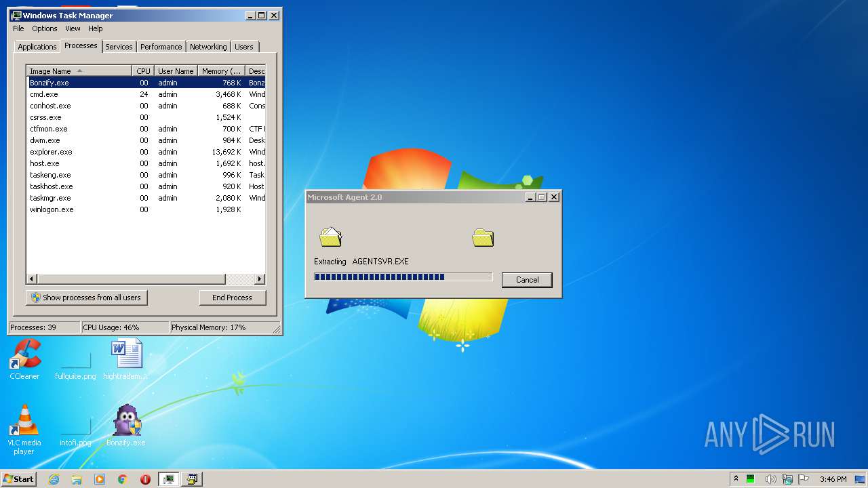Viewport: 868px width, 488px height.
Task: Switch to the Users tab
Action: point(244,47)
